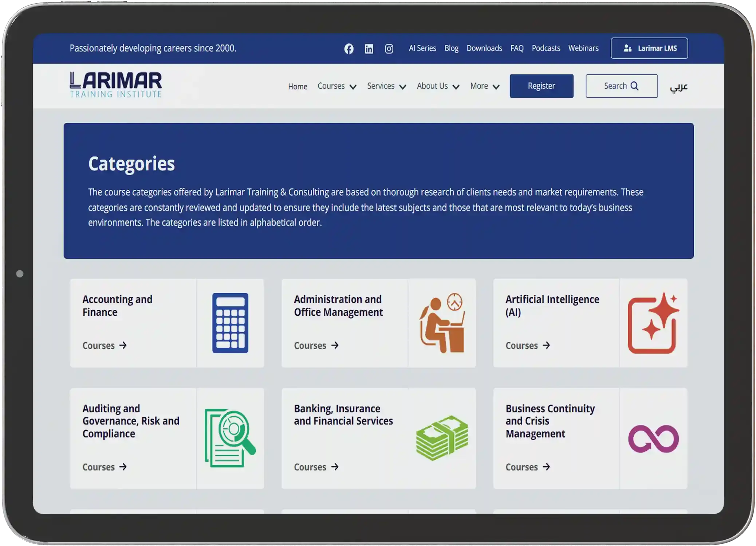Click the arrow next to Artificial Intelligence Courses
The image size is (756, 546).
coord(546,345)
